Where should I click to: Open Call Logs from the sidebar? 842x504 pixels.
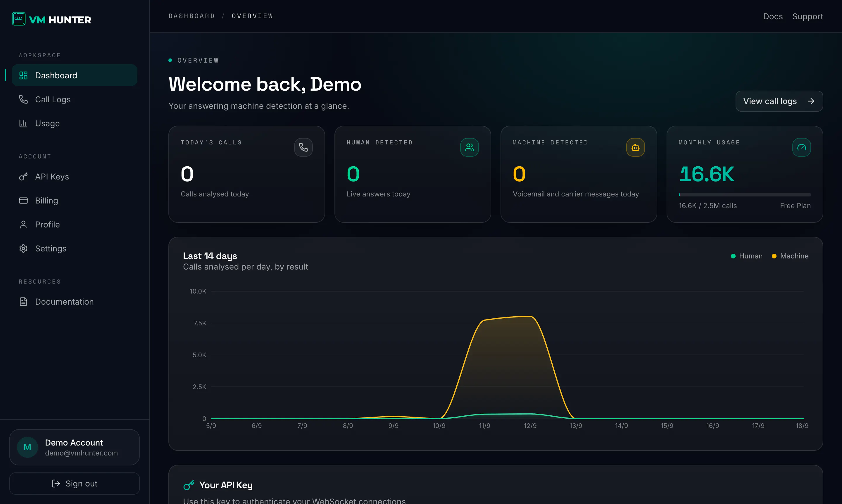coord(74,99)
